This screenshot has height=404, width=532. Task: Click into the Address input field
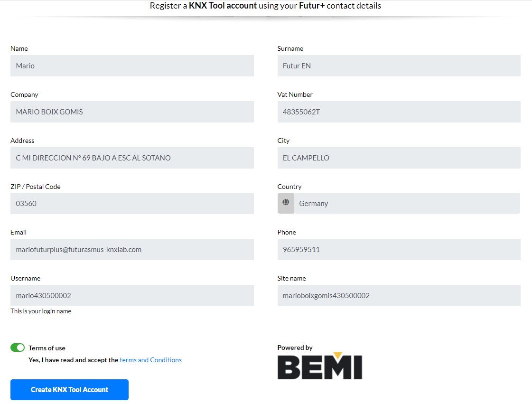point(132,158)
